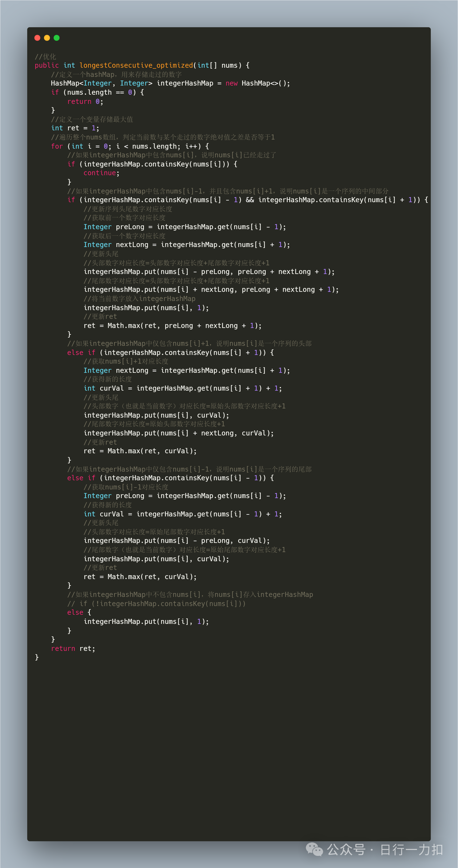Click comment starting "//遍历整个nums数组"
The image size is (458, 868).
pyautogui.click(x=163, y=137)
